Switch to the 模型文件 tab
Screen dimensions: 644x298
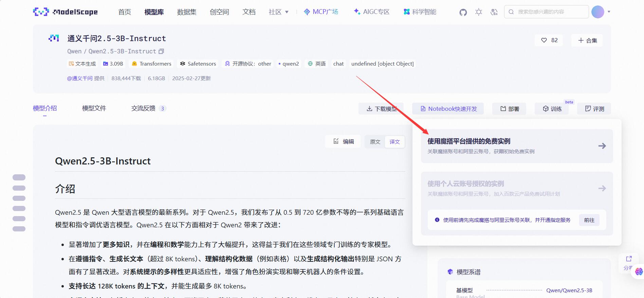tap(94, 108)
